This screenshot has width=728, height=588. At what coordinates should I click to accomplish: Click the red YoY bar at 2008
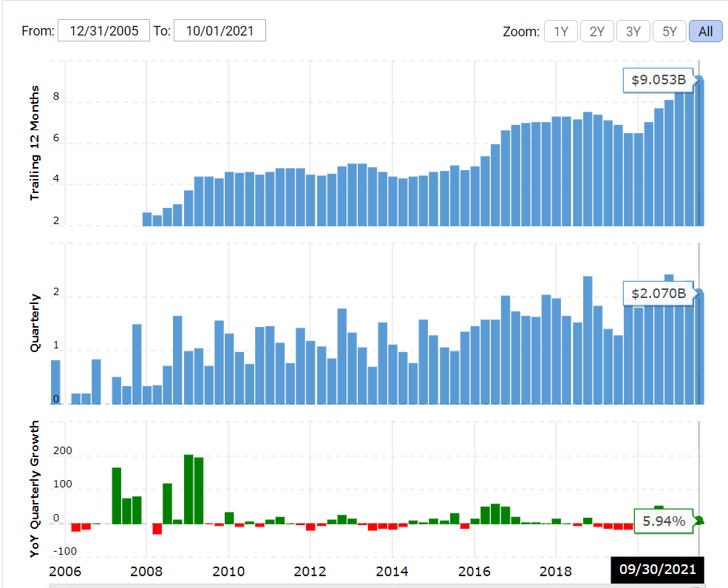coord(157,528)
